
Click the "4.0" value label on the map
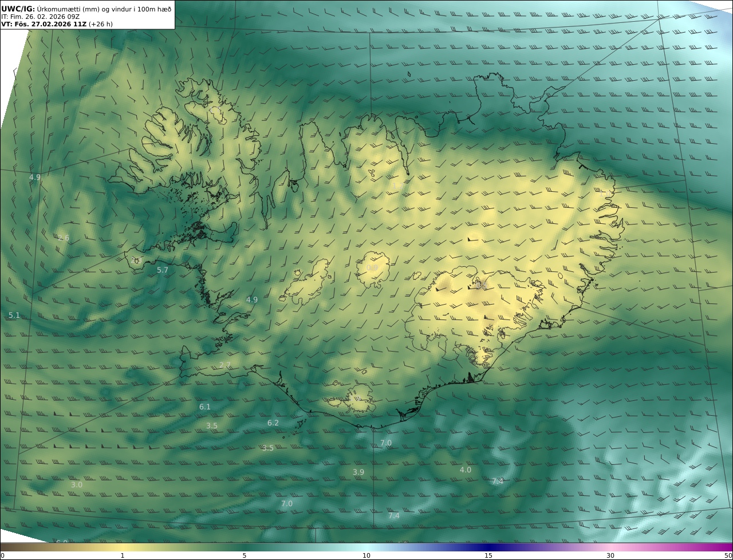click(466, 470)
